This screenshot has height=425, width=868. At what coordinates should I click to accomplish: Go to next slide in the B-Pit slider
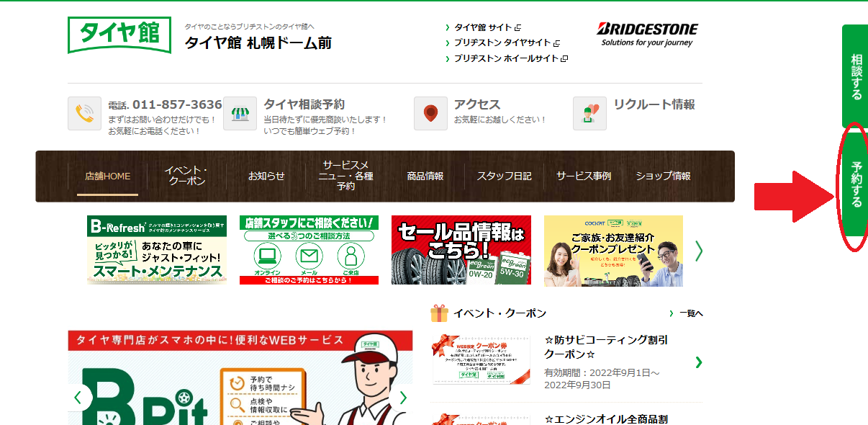[402, 397]
